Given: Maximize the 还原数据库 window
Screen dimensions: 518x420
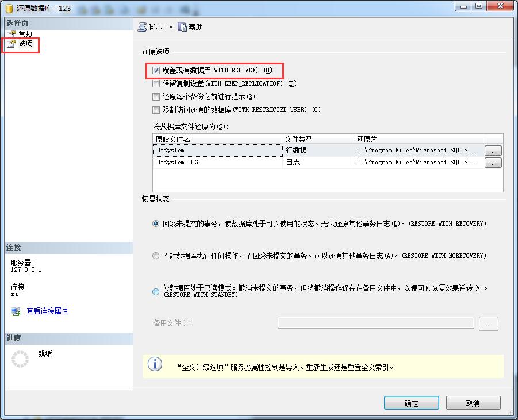Looking at the screenshot, I should click(479, 6).
